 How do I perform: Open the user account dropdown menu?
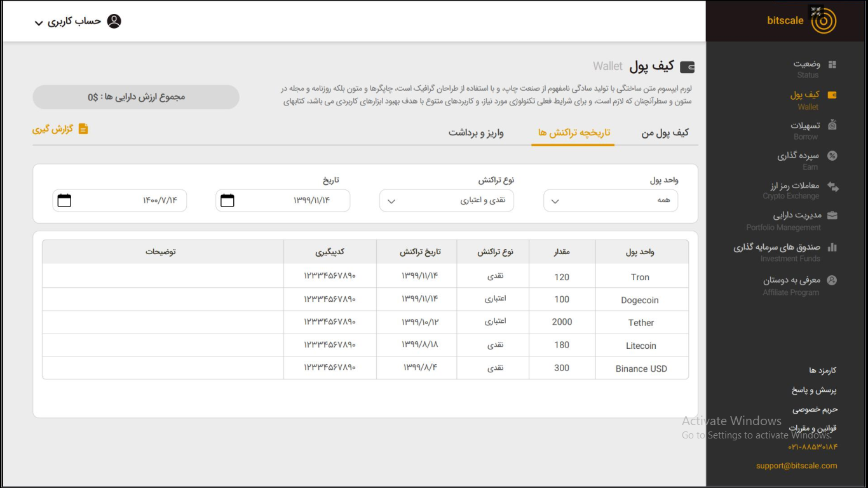point(77,22)
